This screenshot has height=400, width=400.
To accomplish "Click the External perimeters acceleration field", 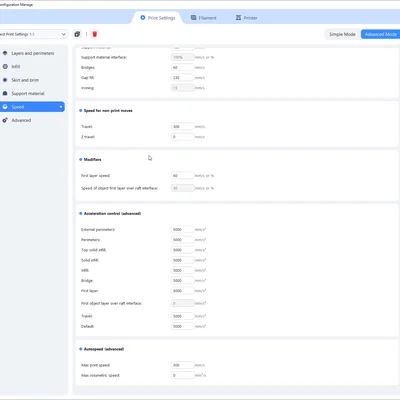I will (x=182, y=229).
